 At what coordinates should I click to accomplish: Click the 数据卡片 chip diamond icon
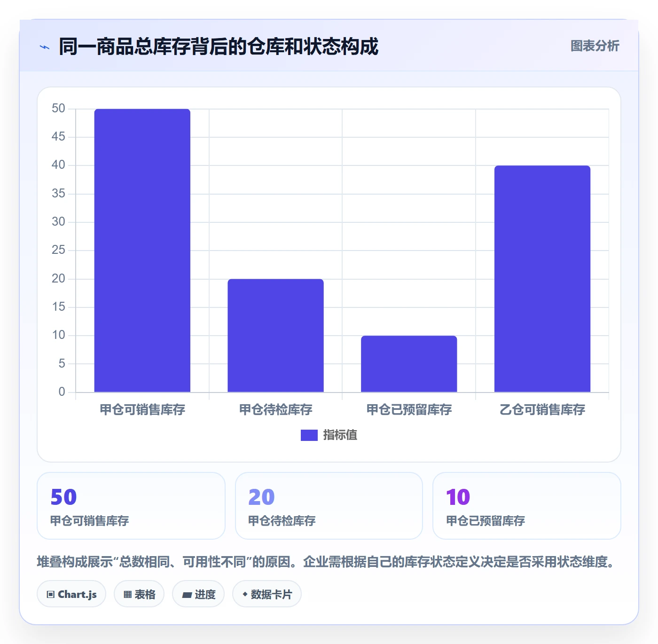(245, 594)
